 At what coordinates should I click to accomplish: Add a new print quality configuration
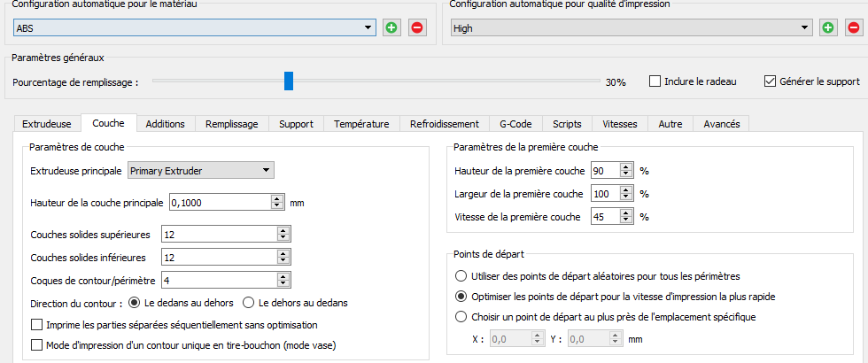[x=828, y=28]
